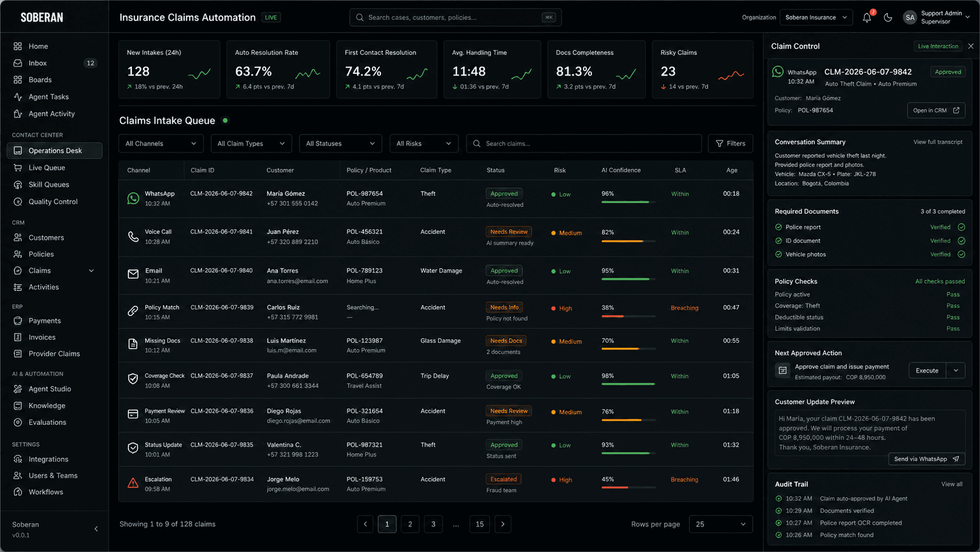Open the All Statuses dropdown

[341, 144]
